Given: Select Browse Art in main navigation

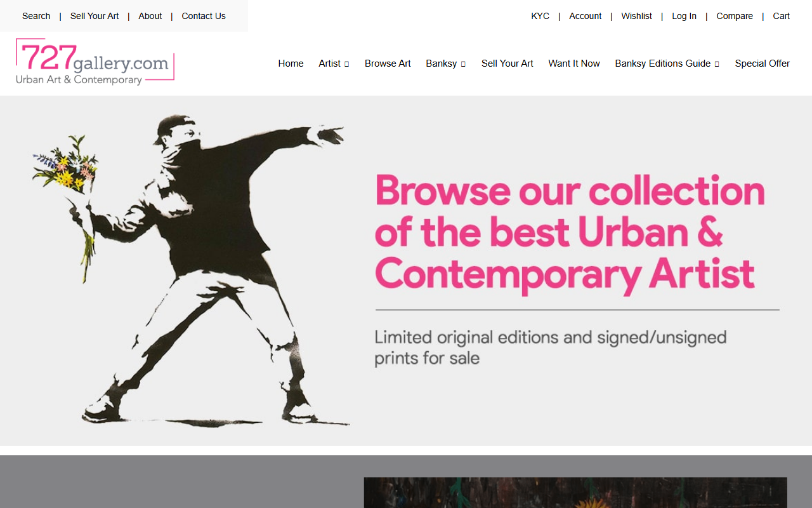Looking at the screenshot, I should click(x=388, y=63).
